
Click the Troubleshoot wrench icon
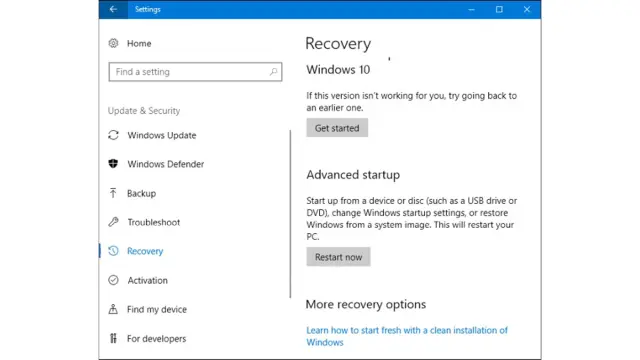113,222
